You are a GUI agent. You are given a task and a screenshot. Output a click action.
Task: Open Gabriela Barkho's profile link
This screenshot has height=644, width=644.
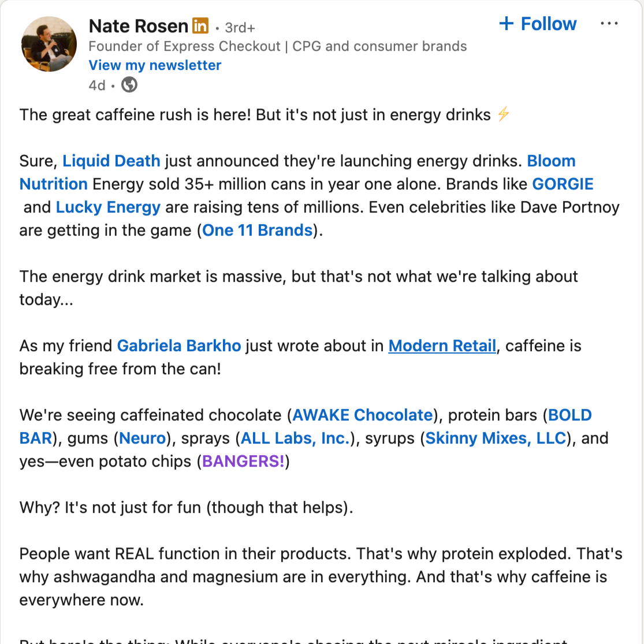pyautogui.click(x=179, y=346)
